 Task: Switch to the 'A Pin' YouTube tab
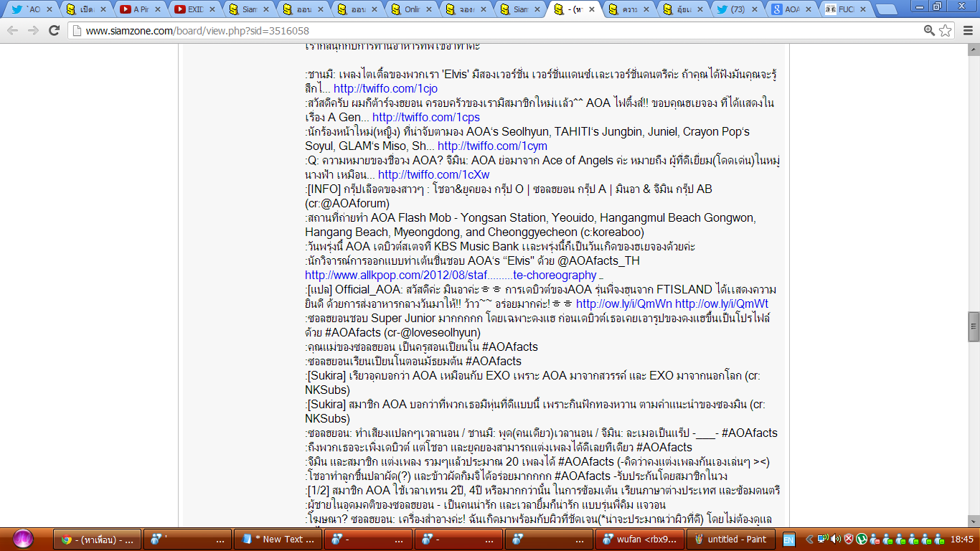143,10
